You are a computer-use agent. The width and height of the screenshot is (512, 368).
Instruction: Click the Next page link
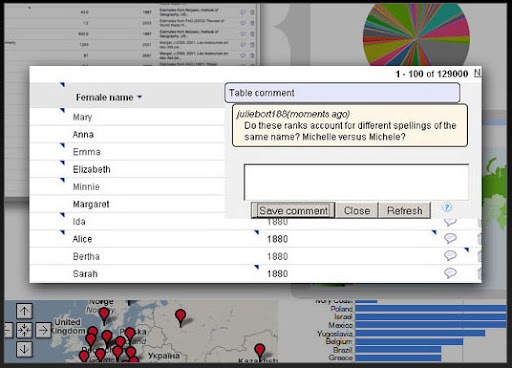click(x=477, y=72)
